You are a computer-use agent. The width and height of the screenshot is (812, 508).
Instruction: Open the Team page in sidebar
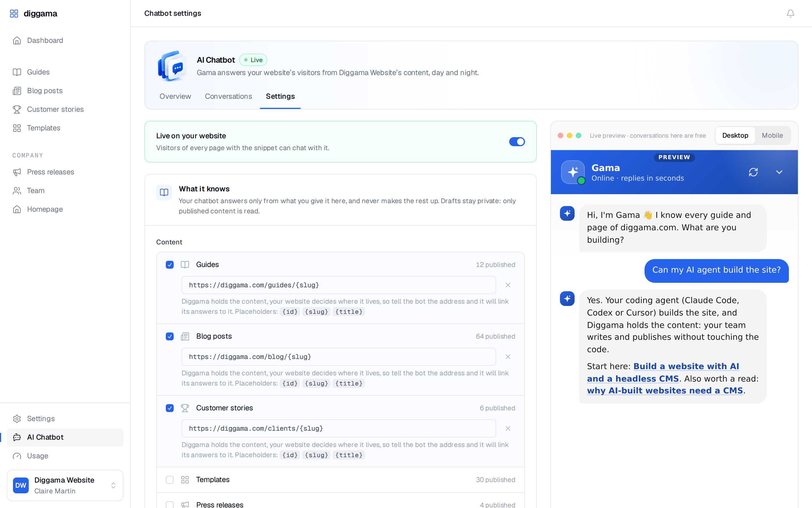pyautogui.click(x=65, y=190)
